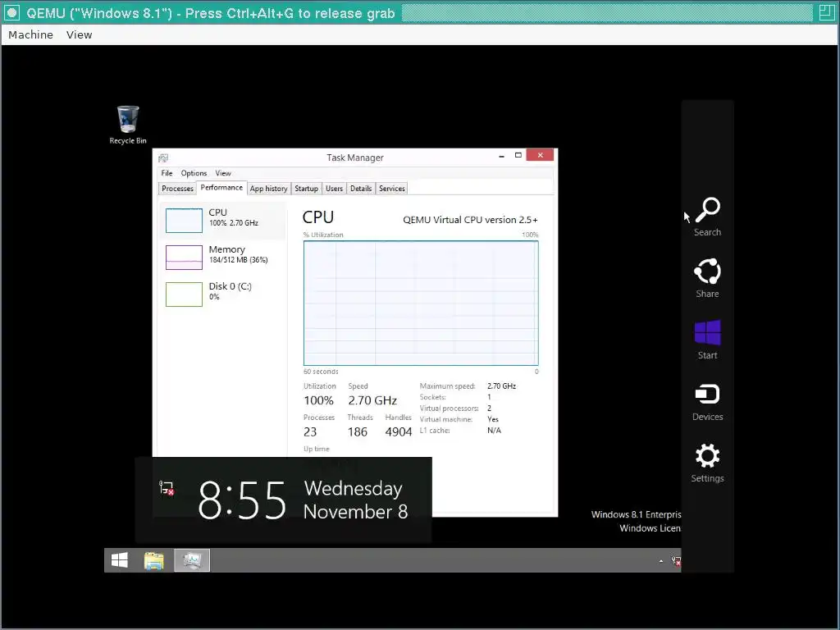Click the Windows 8.1 Enterprise watermark text
This screenshot has height=630, width=840.
pyautogui.click(x=636, y=514)
